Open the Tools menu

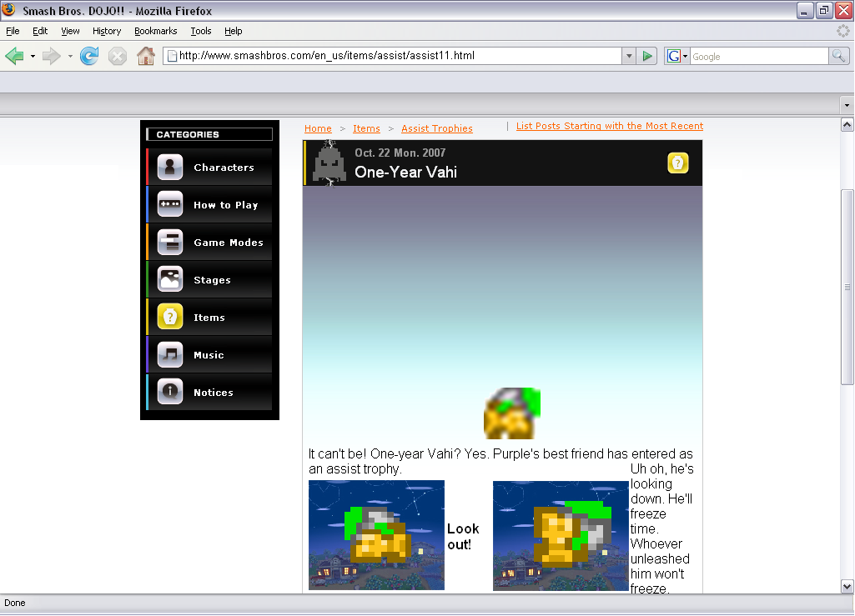201,31
